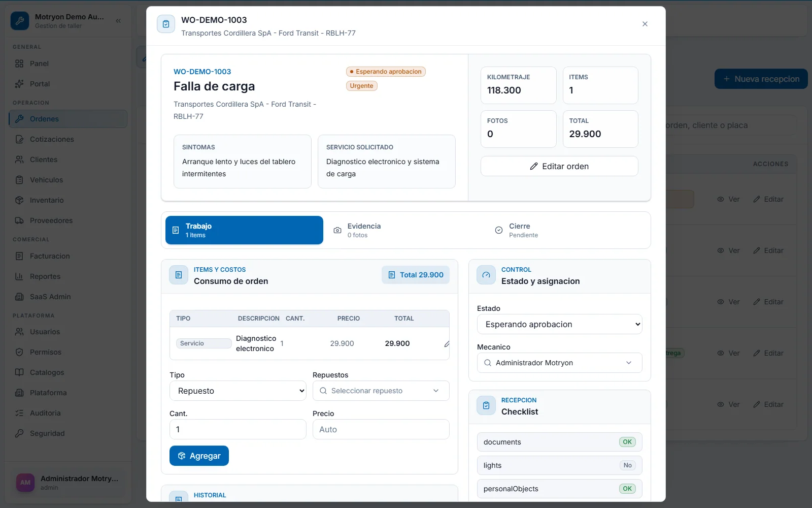The height and width of the screenshot is (508, 812).
Task: Open the Tipo Repuesto dropdown
Action: (238, 391)
